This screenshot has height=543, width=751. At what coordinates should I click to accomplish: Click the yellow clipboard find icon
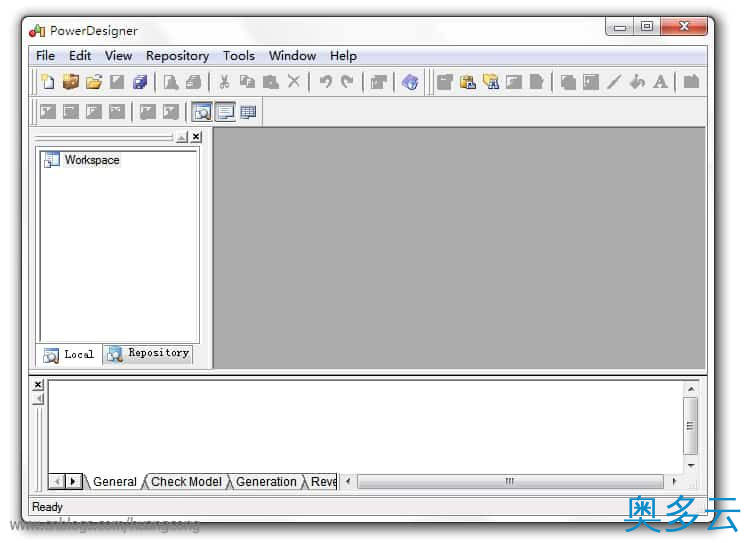[x=467, y=82]
